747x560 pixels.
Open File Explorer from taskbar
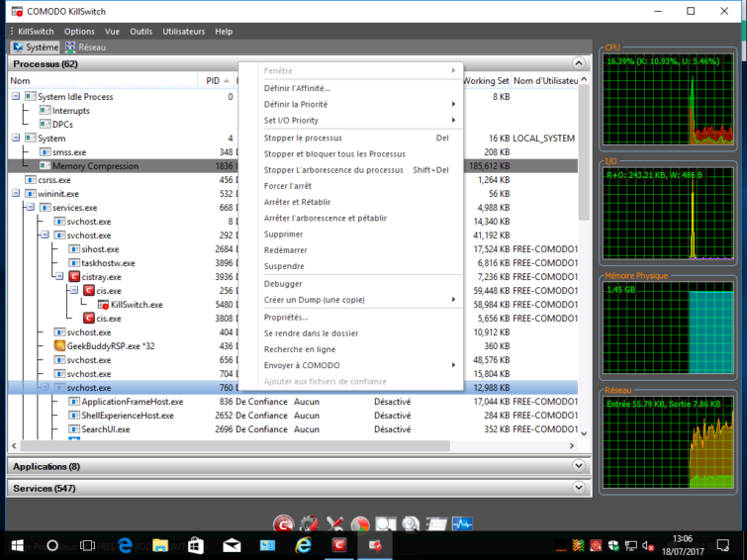pyautogui.click(x=160, y=546)
